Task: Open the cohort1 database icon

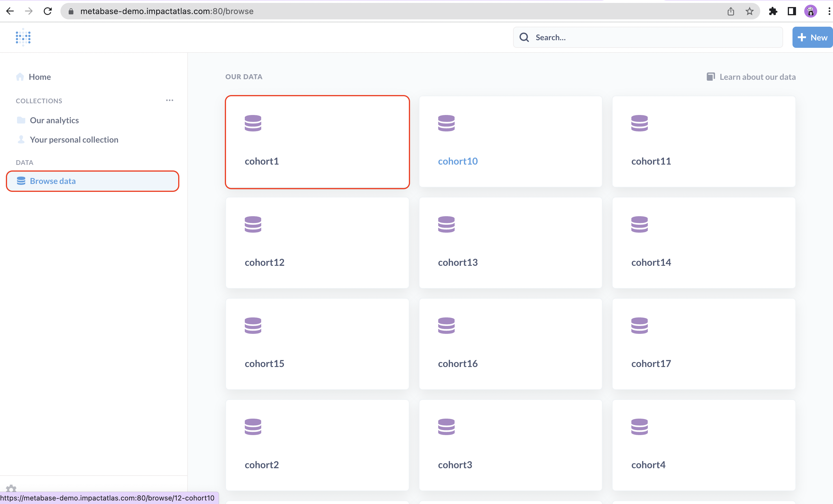Action: click(x=253, y=123)
